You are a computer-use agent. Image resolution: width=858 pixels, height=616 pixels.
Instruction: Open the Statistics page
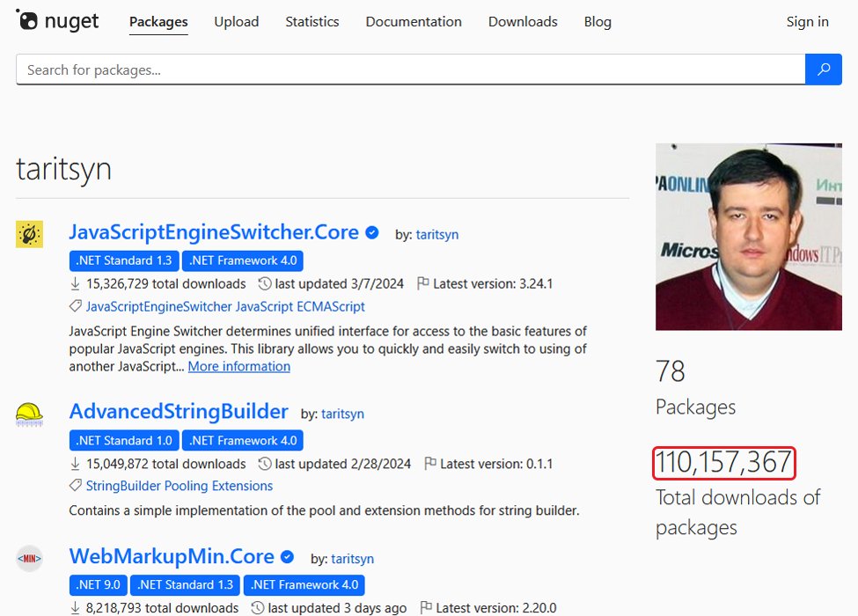coord(312,21)
